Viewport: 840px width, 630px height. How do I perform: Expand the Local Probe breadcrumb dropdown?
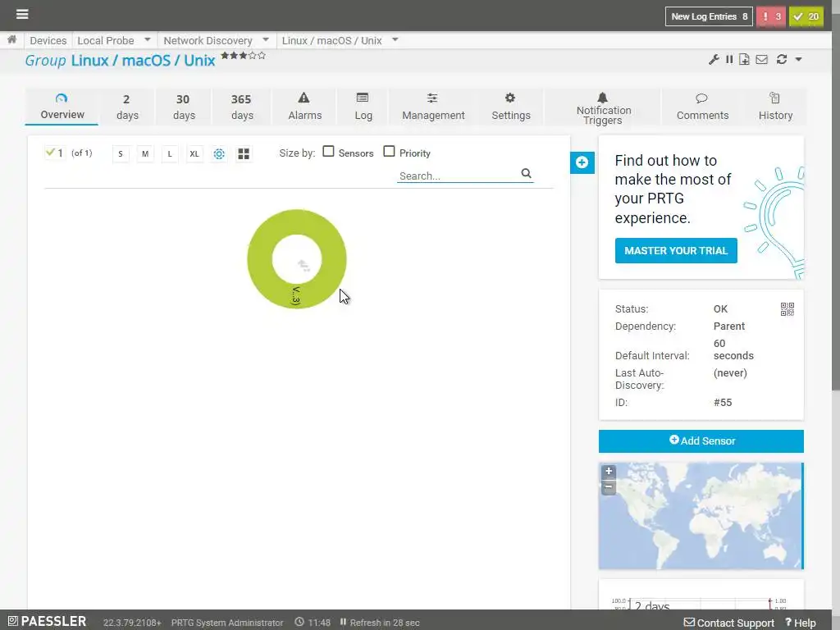point(148,39)
